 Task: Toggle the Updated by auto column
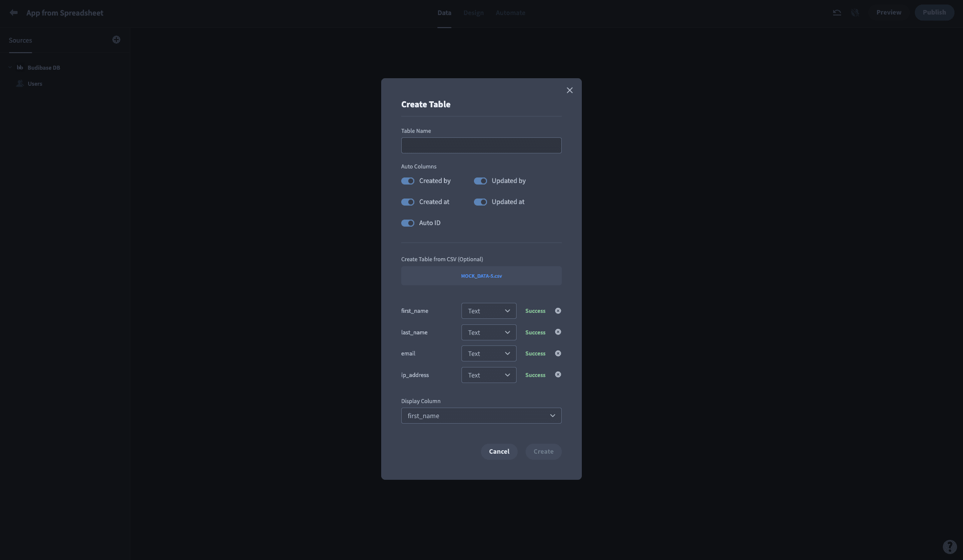(480, 181)
